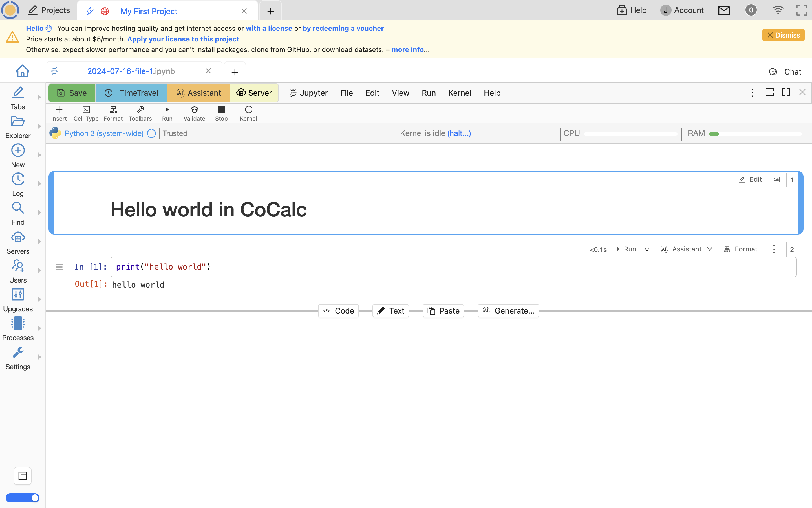812x508 pixels.
Task: Click the New file sidebar icon
Action: (x=18, y=156)
